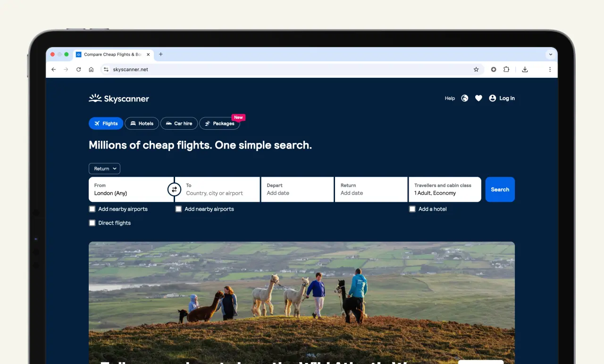Click the swap origin and destination arrows
This screenshot has height=364, width=604.
pyautogui.click(x=174, y=189)
